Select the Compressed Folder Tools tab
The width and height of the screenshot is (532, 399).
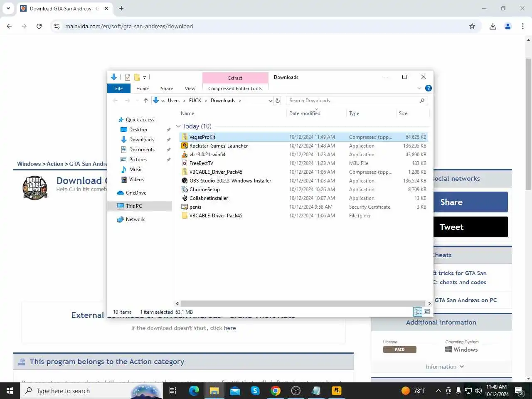(235, 89)
